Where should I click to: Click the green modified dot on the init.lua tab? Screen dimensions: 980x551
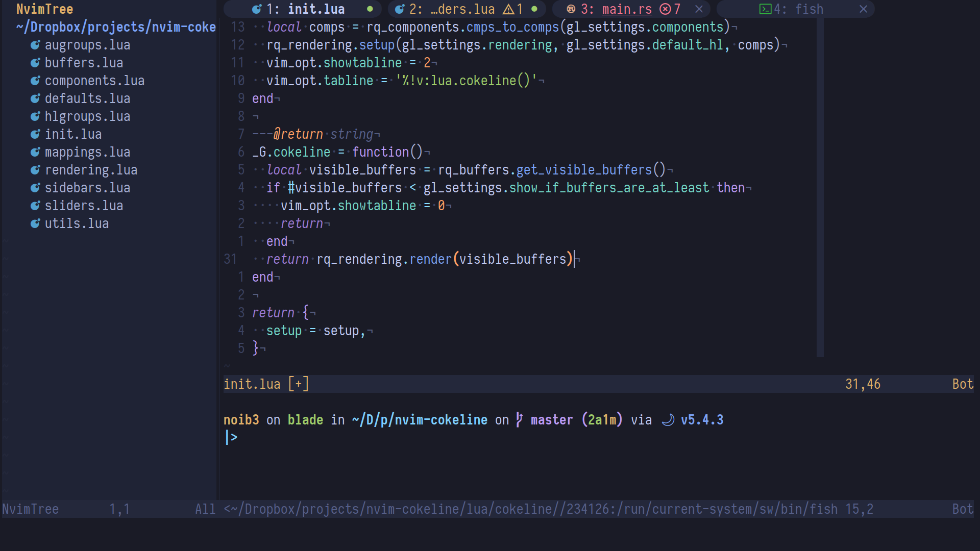point(370,9)
